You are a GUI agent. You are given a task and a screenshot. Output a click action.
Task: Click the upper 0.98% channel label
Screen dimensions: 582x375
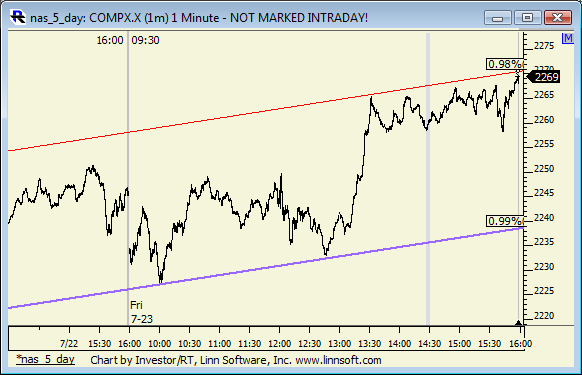click(x=504, y=64)
